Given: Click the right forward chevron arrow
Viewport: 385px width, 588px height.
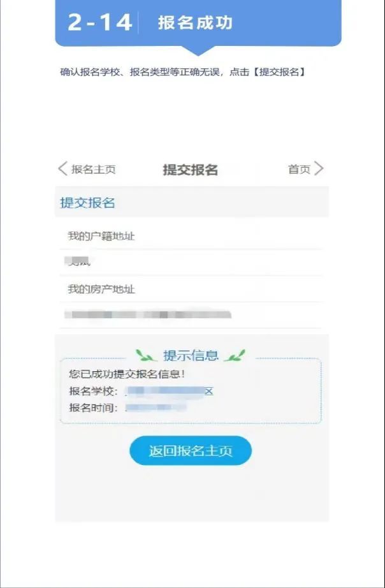Looking at the screenshot, I should 319,168.
